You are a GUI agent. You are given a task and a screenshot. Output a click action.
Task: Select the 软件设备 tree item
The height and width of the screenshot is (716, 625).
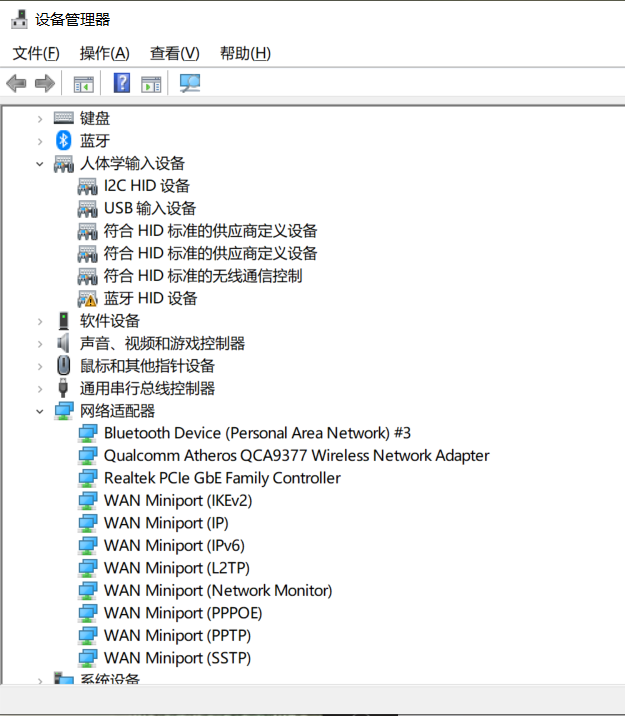pos(110,321)
